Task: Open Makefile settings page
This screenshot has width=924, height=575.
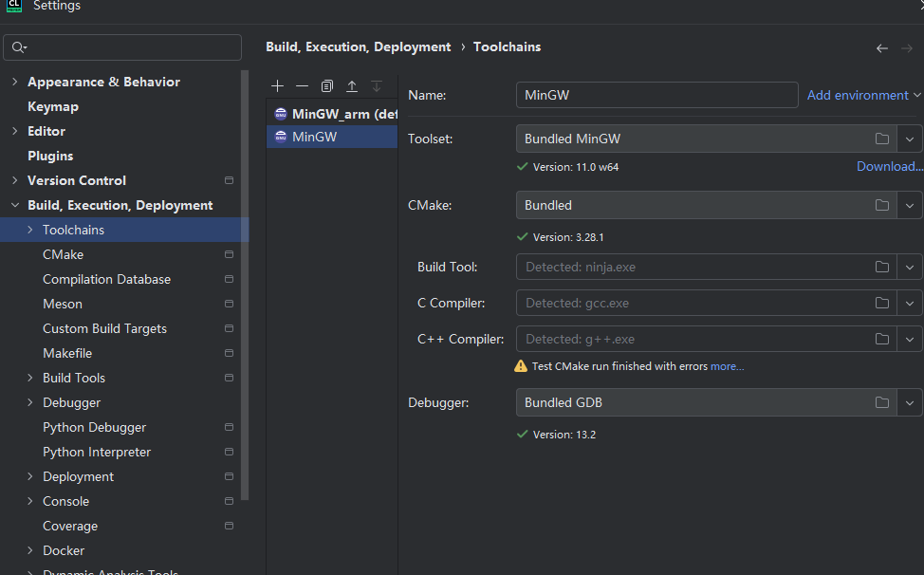Action: click(x=67, y=354)
